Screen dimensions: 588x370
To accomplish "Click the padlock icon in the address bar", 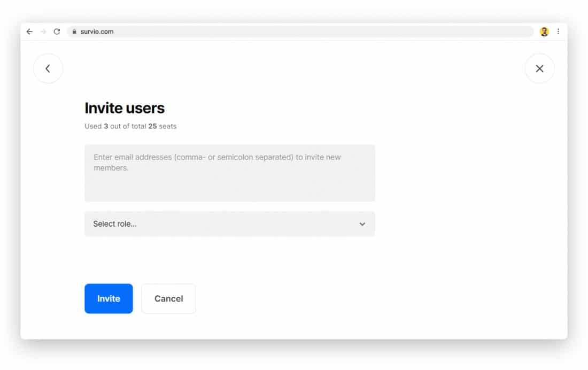I will [74, 32].
